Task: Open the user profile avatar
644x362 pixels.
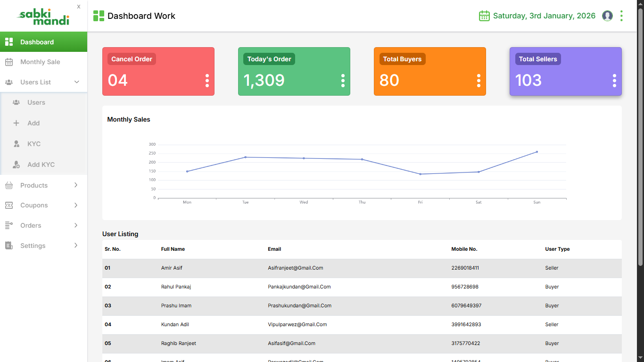Action: [x=608, y=16]
